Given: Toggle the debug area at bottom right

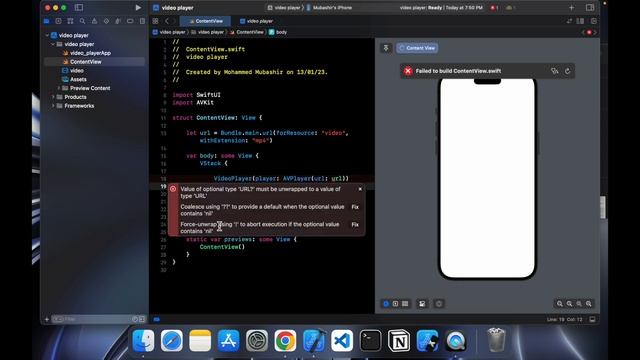Looking at the screenshot, I should pyautogui.click(x=592, y=319).
